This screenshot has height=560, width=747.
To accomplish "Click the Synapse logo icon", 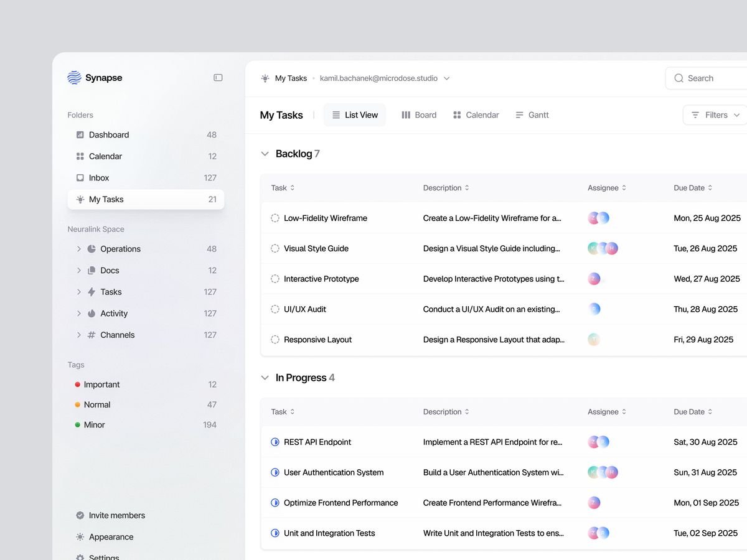I will tap(74, 78).
